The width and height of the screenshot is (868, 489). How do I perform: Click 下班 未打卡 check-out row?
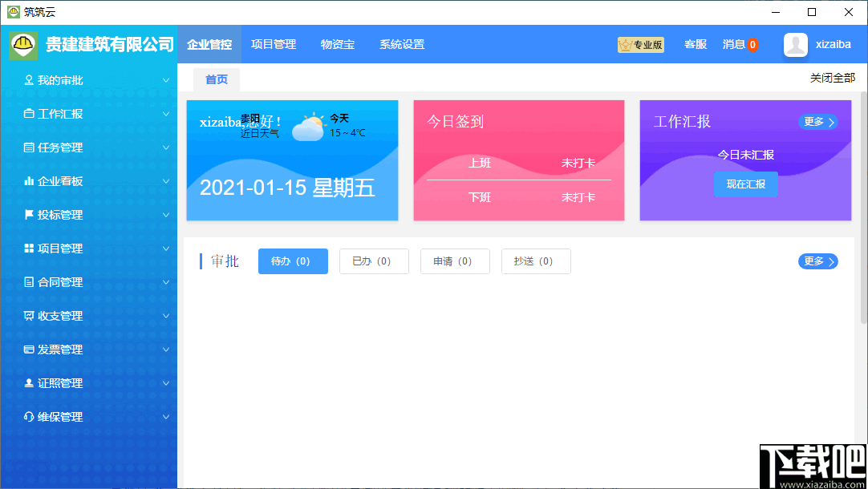click(x=519, y=197)
